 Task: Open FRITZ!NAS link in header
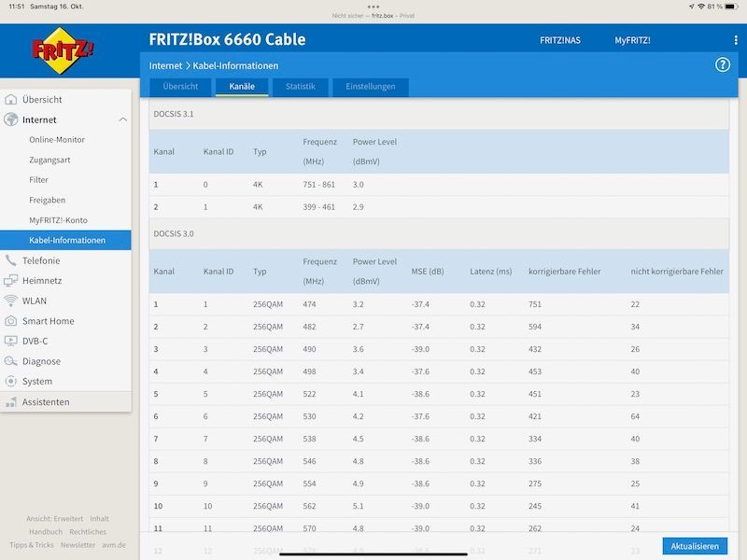pyautogui.click(x=559, y=40)
